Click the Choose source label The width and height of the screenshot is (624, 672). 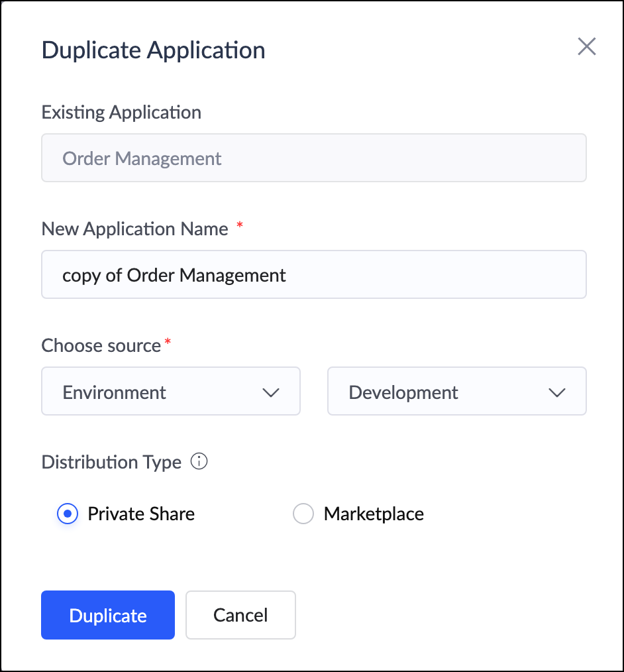pos(101,345)
